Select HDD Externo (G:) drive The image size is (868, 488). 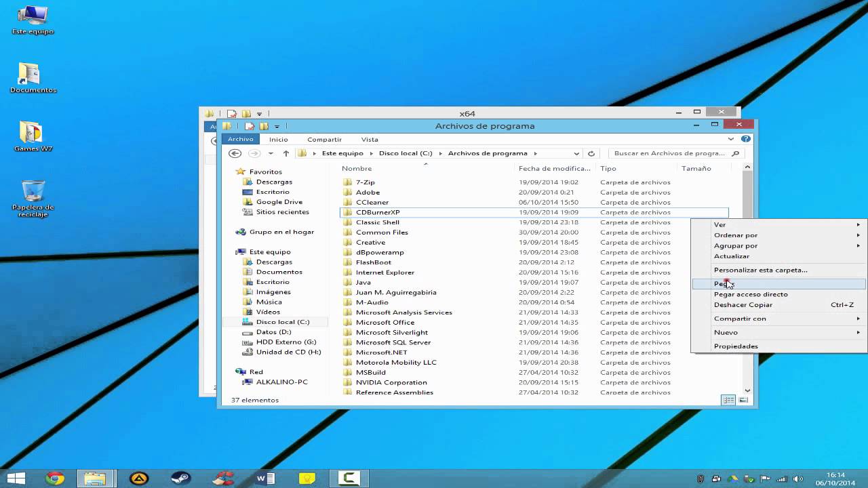[286, 342]
